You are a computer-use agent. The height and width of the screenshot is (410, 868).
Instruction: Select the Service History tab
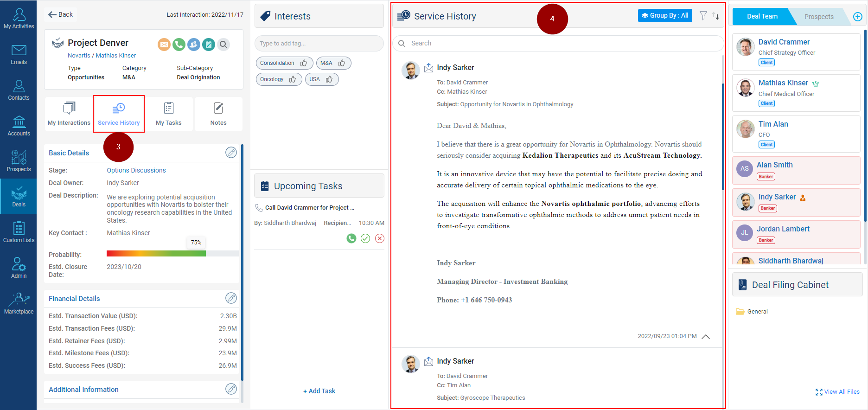(119, 114)
